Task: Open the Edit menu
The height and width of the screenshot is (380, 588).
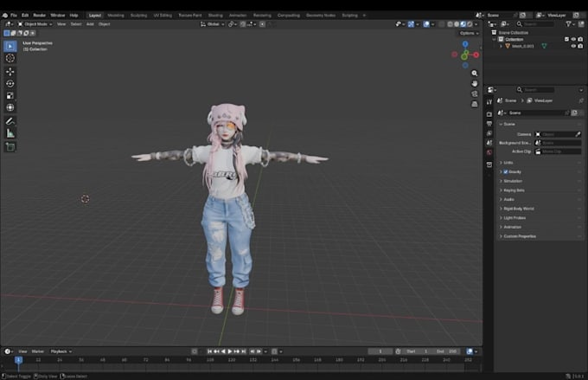Action: click(x=25, y=16)
